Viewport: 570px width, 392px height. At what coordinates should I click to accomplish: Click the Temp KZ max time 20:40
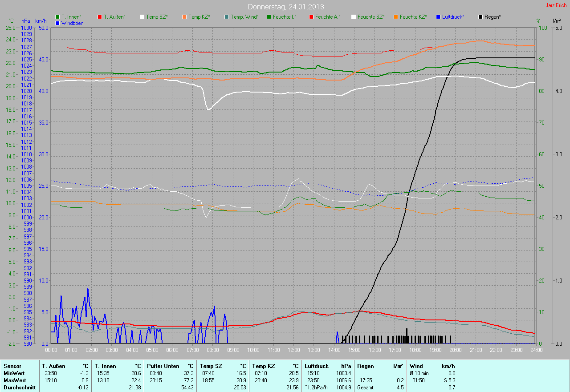tap(261, 380)
